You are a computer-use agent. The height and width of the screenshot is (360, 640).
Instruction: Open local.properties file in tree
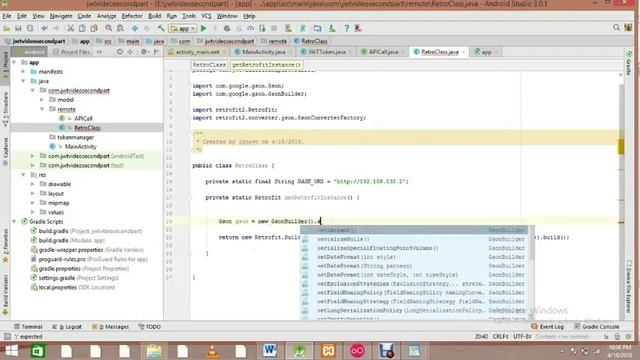[58, 287]
